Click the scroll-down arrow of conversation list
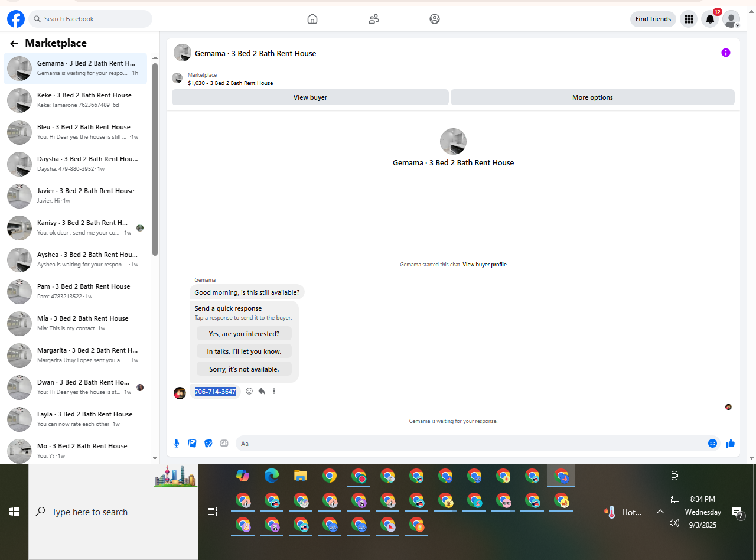756x560 pixels. click(155, 458)
